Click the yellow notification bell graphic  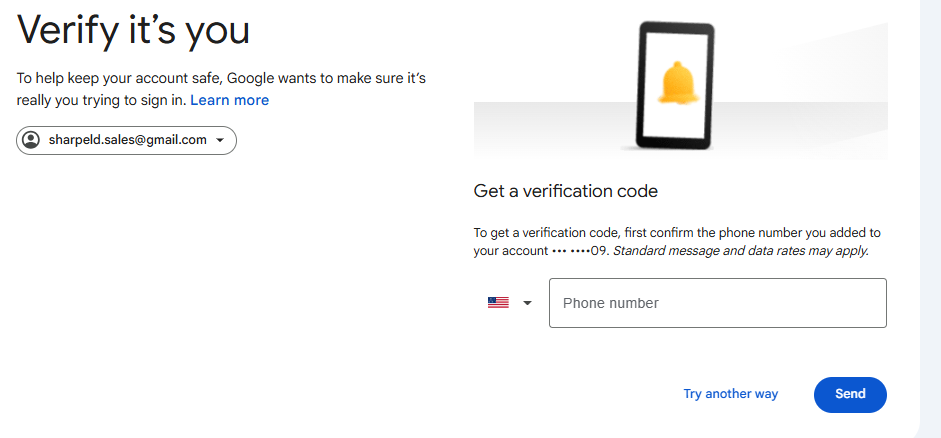click(678, 83)
